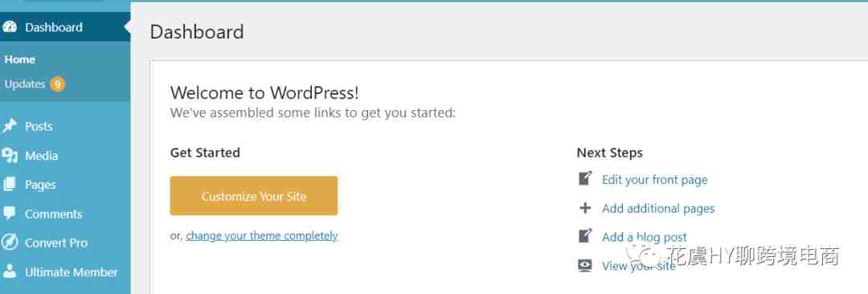The image size is (868, 294).
Task: Click the Pages stacked-sheets icon
Action: [x=10, y=185]
